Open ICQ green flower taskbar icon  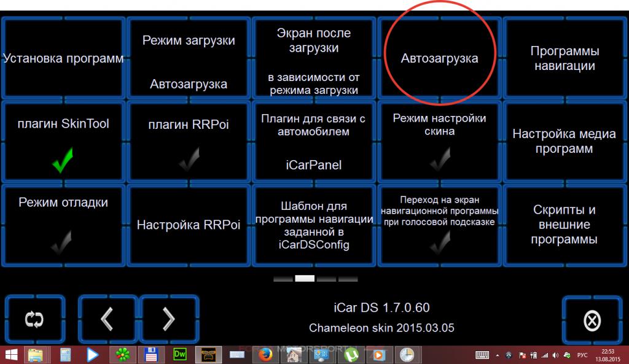click(122, 355)
